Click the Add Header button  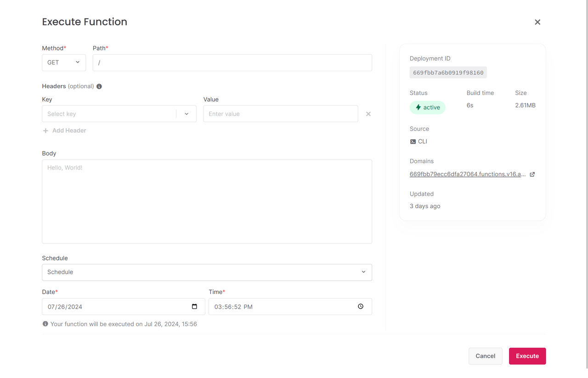pyautogui.click(x=69, y=130)
